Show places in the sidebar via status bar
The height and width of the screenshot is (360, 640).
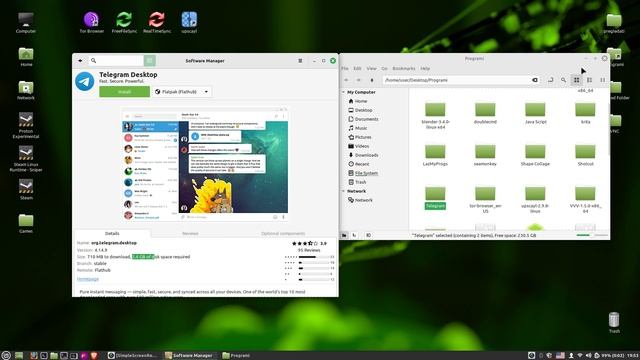[x=344, y=236]
